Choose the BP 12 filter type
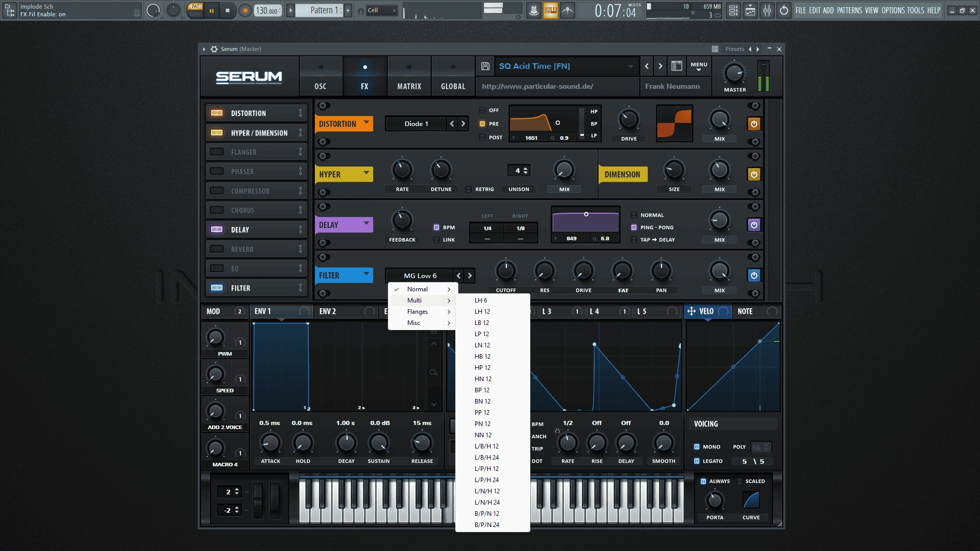Viewport: 980px width, 551px height. tap(493, 390)
